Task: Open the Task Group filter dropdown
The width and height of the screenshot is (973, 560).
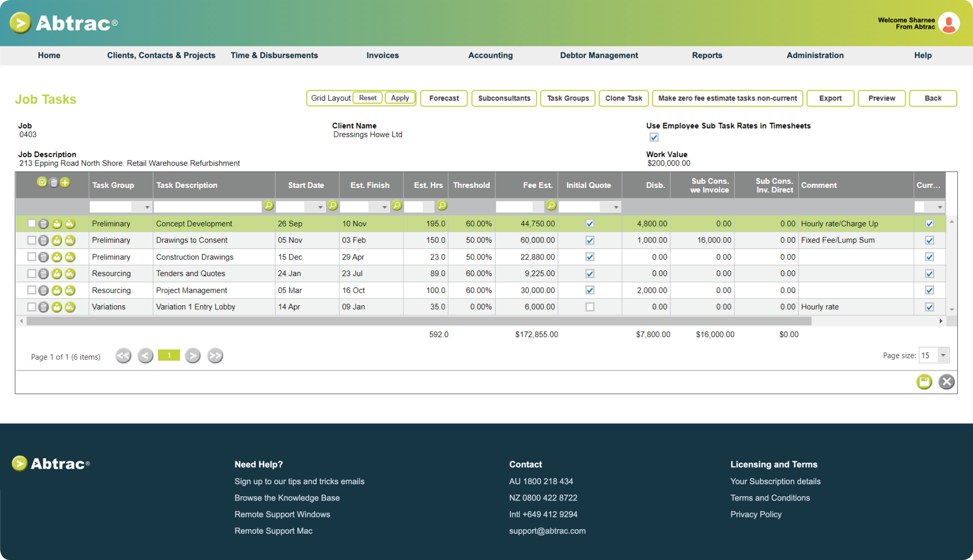Action: 147,207
